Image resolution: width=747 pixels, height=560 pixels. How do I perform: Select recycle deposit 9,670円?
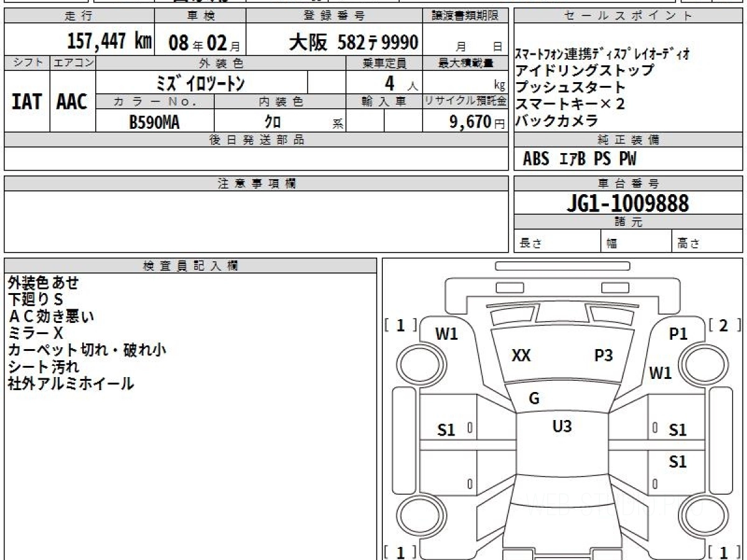pos(477,122)
